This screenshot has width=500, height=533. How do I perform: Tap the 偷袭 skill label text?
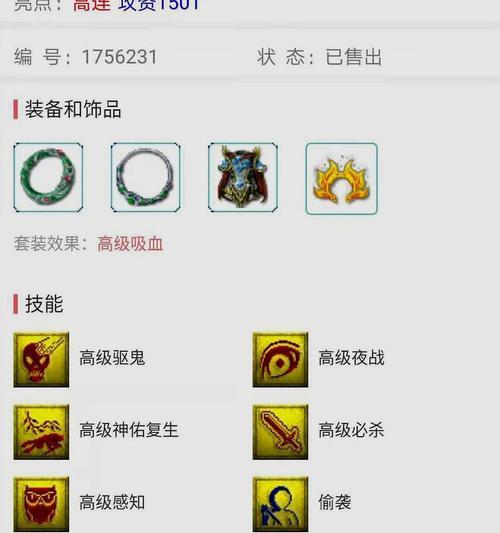coord(334,502)
